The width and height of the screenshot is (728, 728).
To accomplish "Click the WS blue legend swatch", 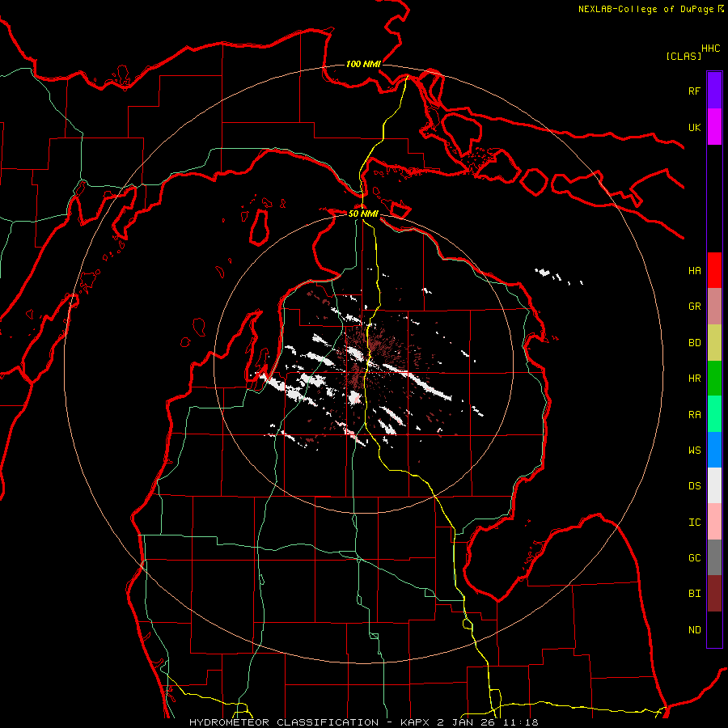I will 714,450.
